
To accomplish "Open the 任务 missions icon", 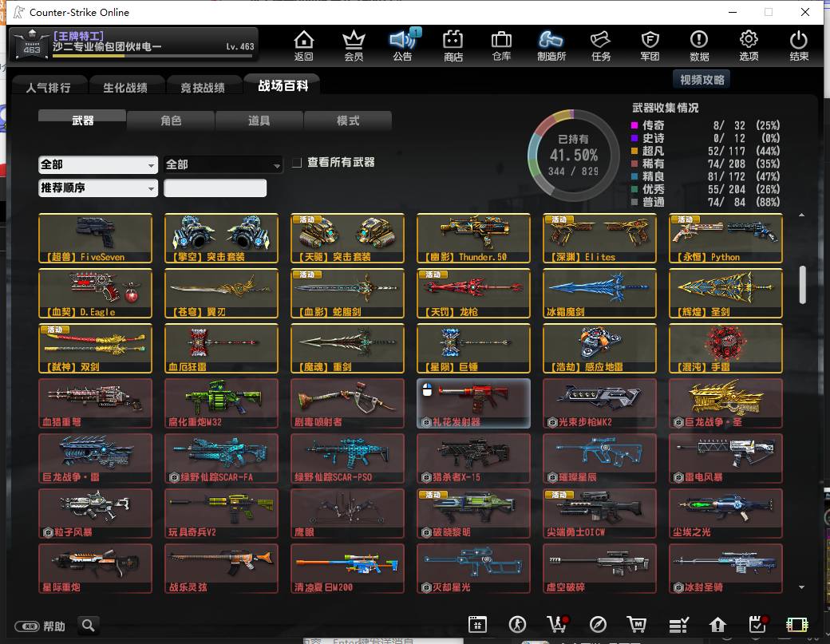I will [601, 45].
